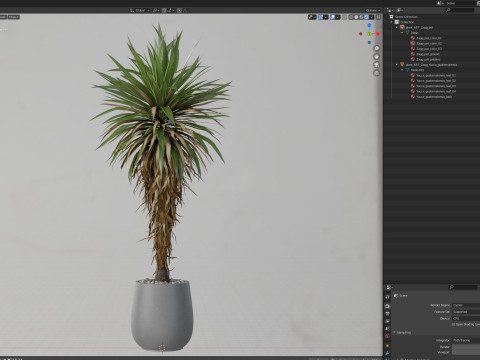Pause the viewport render preview
This screenshot has width=480, height=360.
(x=378, y=17)
